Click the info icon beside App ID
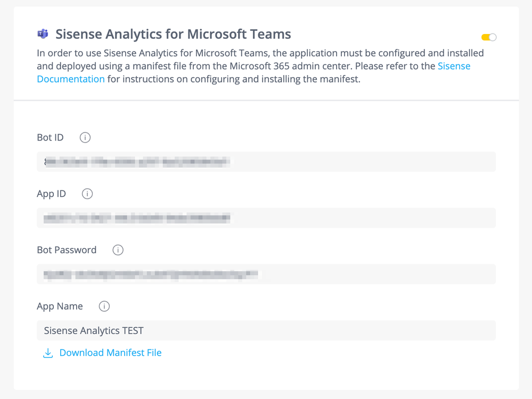 click(x=87, y=194)
